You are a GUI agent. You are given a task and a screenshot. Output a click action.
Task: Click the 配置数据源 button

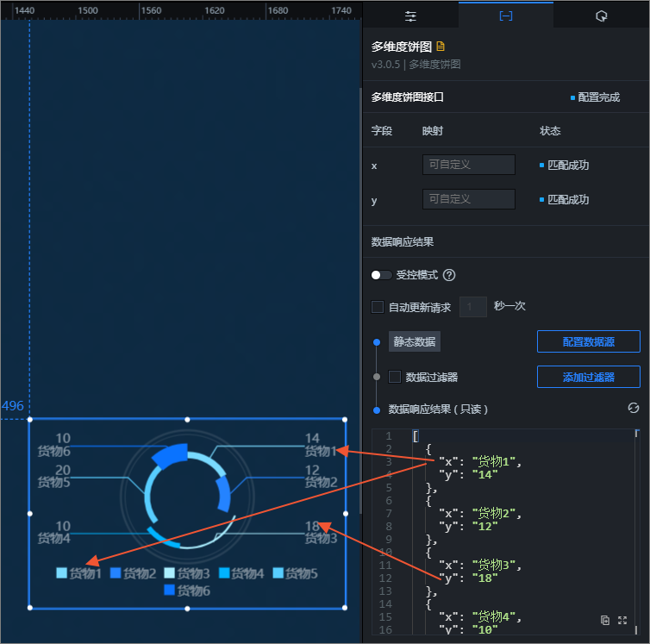[588, 341]
